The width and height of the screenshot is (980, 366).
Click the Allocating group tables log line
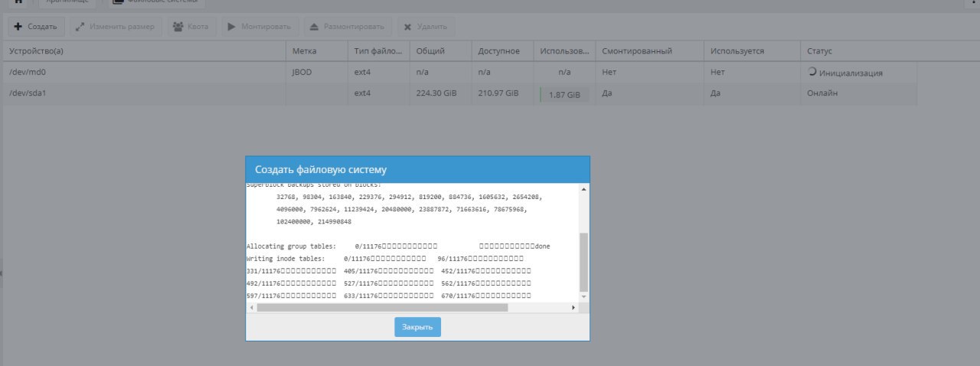[x=398, y=246]
